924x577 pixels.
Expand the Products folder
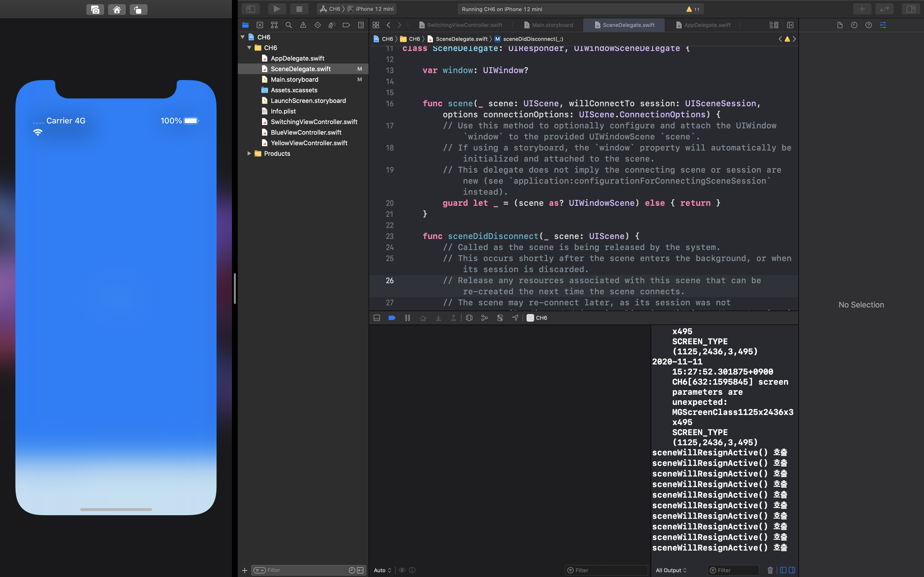click(x=249, y=153)
